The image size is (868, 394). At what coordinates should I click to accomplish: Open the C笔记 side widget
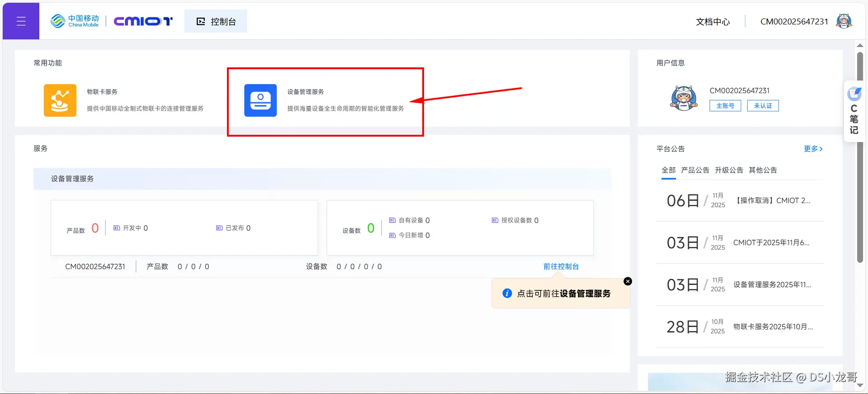click(854, 111)
